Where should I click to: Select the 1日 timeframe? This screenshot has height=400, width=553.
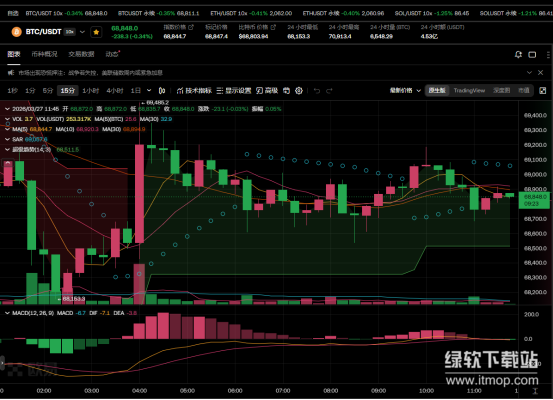point(136,91)
